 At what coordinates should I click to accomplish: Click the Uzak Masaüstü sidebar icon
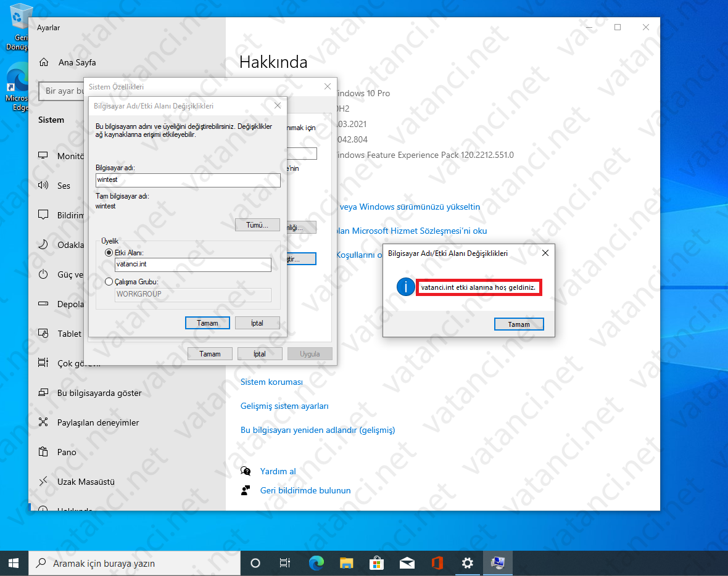pos(42,482)
